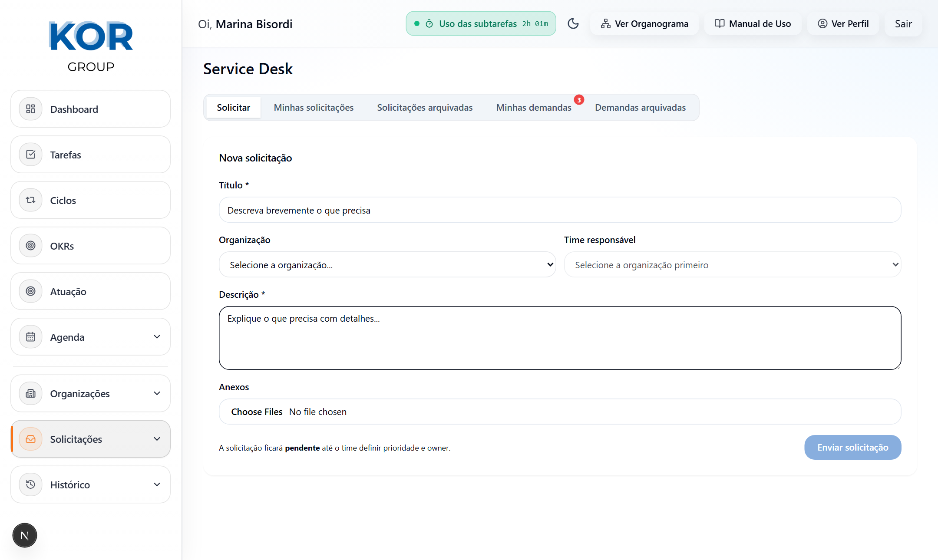The image size is (938, 560).
Task: Click Choose Files to attach documents
Action: tap(257, 412)
